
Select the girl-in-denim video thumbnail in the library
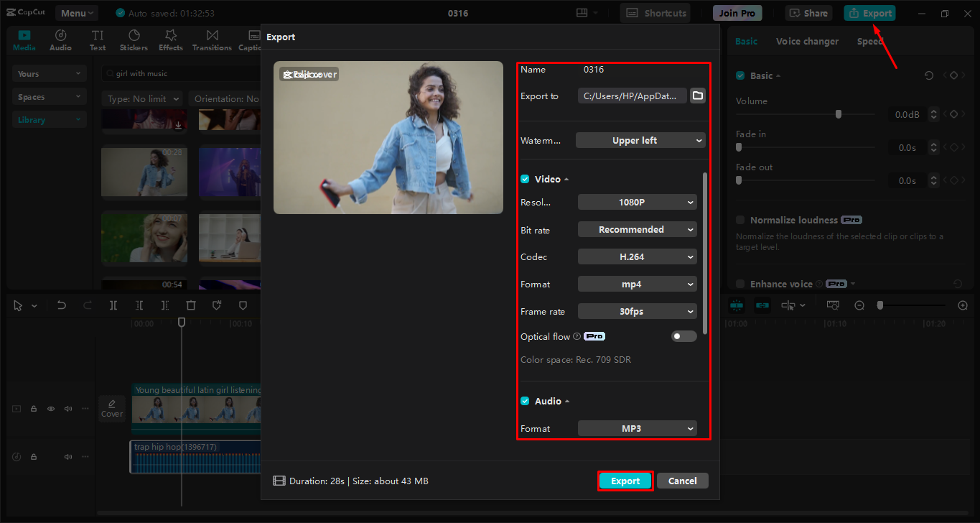tap(144, 172)
